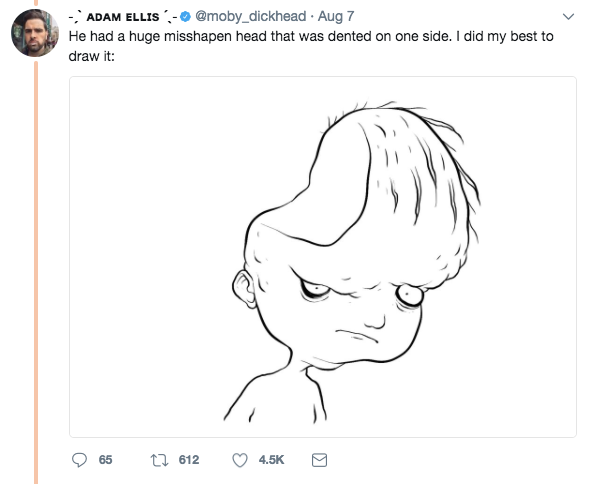Click the reply speech bubble icon
The height and width of the screenshot is (484, 590).
[x=79, y=460]
